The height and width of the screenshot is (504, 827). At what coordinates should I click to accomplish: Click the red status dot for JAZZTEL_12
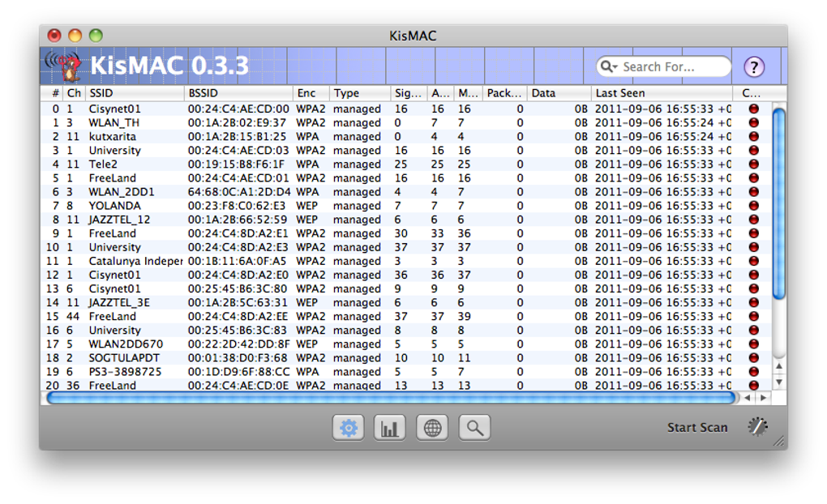(x=754, y=220)
